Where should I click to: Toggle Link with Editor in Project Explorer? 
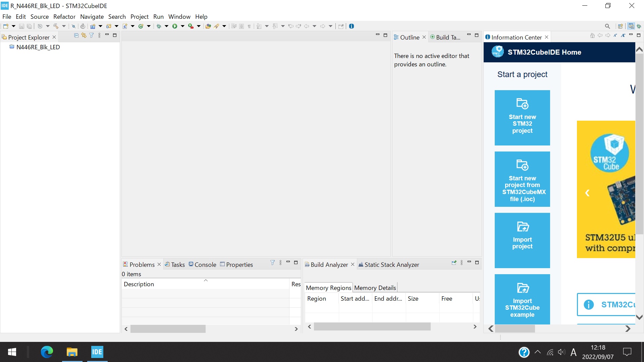(x=84, y=35)
